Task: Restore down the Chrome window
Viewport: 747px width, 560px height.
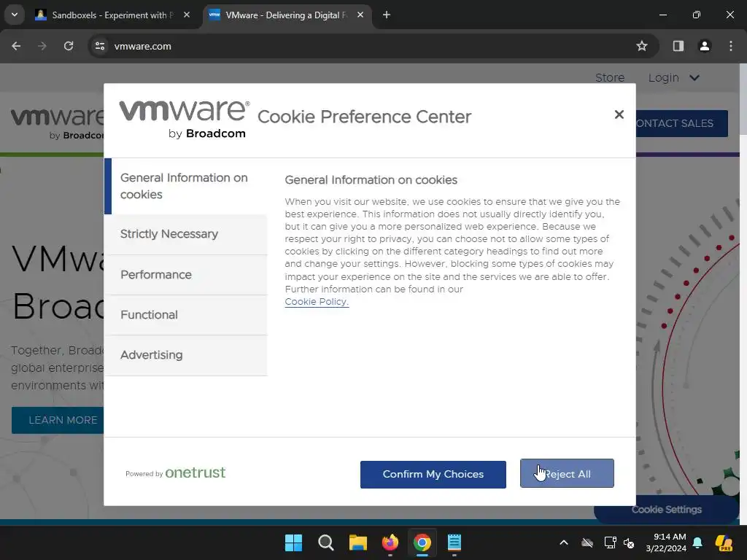Action: click(x=696, y=15)
